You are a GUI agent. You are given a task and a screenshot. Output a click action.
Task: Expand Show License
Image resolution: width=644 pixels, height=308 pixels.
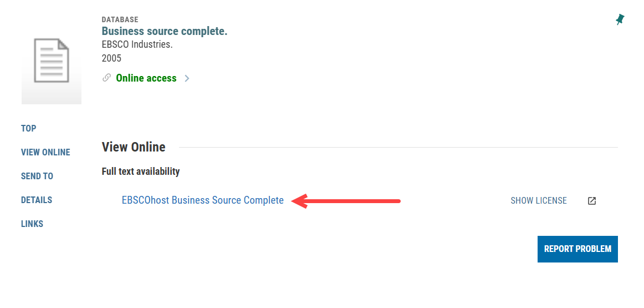539,201
